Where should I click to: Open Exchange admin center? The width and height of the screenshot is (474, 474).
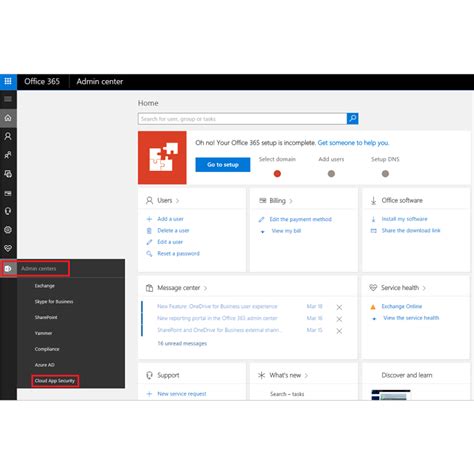click(45, 286)
